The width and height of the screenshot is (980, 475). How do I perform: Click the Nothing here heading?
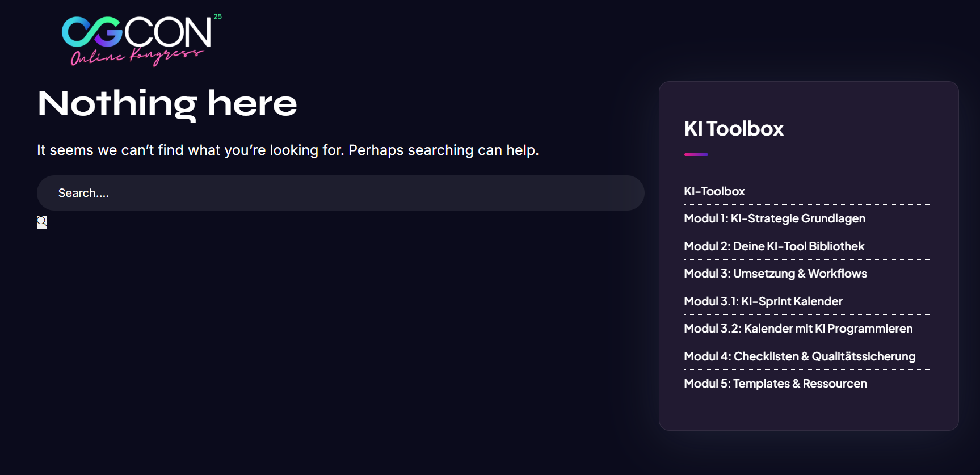[167, 104]
